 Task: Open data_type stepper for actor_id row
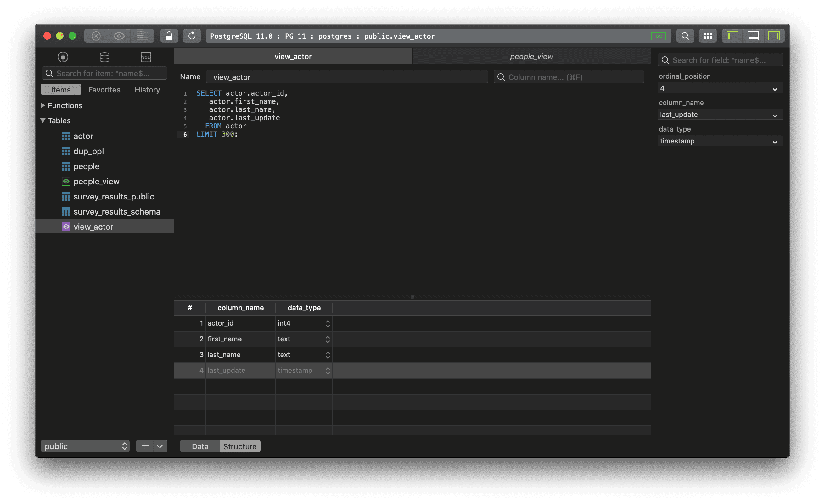(328, 323)
